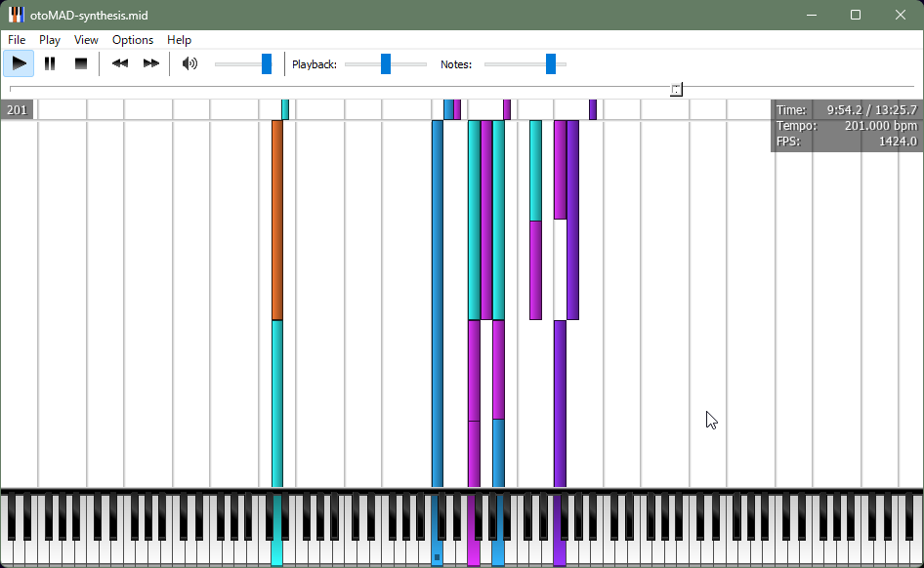Open the File menu

17,40
